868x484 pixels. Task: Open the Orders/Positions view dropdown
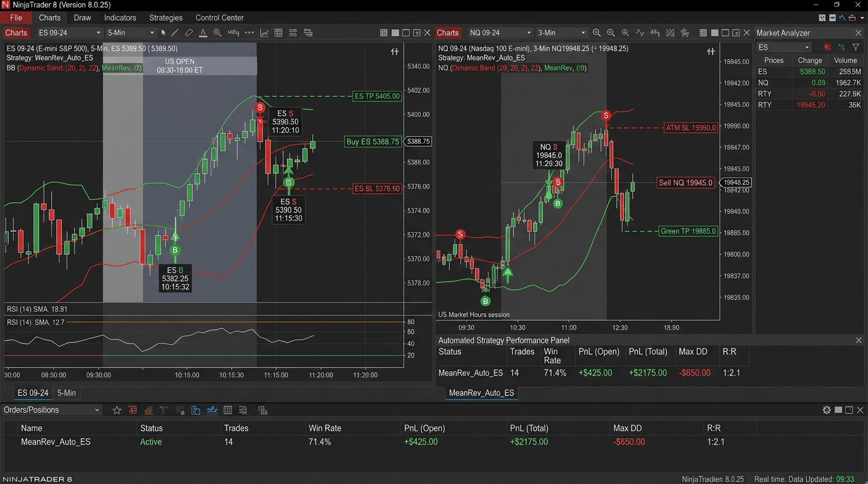[51, 410]
